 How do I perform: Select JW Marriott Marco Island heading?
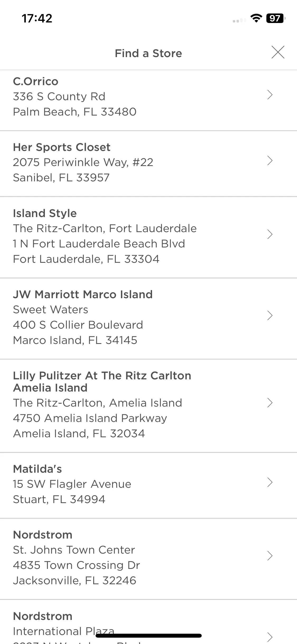[x=83, y=295]
